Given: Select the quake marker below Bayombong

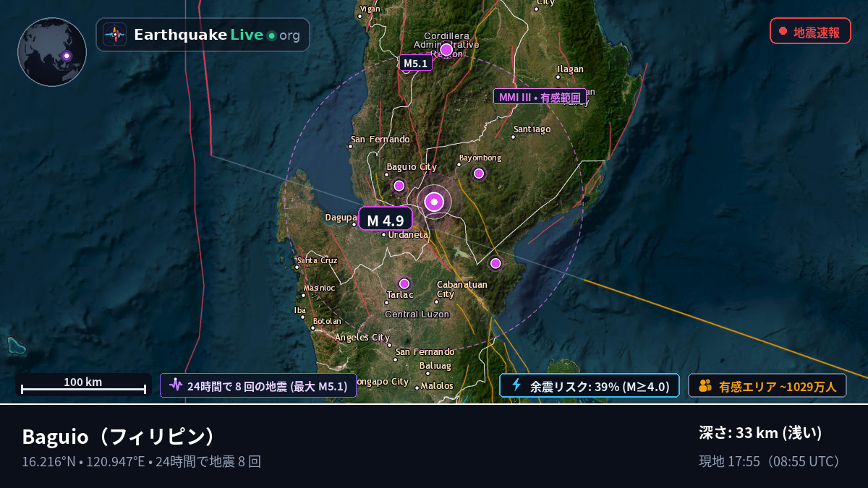Looking at the screenshot, I should click(x=479, y=174).
